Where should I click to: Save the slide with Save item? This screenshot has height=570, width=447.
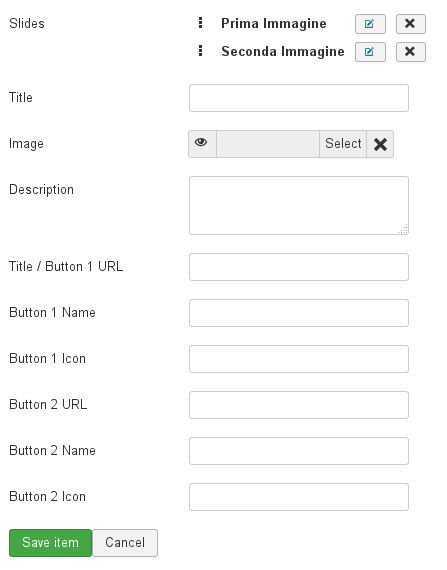point(51,543)
